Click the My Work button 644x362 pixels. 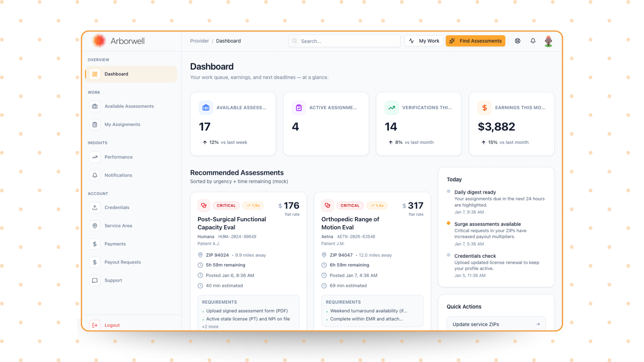pos(424,41)
